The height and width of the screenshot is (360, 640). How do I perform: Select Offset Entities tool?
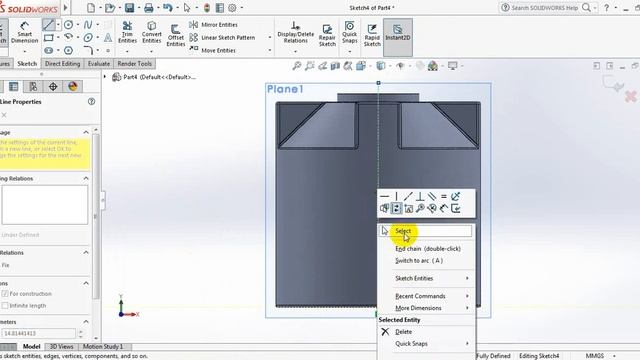(x=176, y=35)
